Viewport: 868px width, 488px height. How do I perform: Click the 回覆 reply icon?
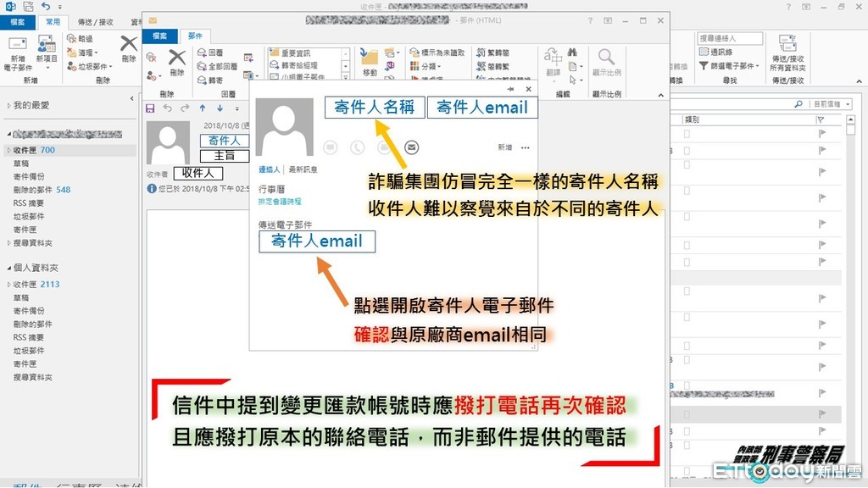[210, 53]
